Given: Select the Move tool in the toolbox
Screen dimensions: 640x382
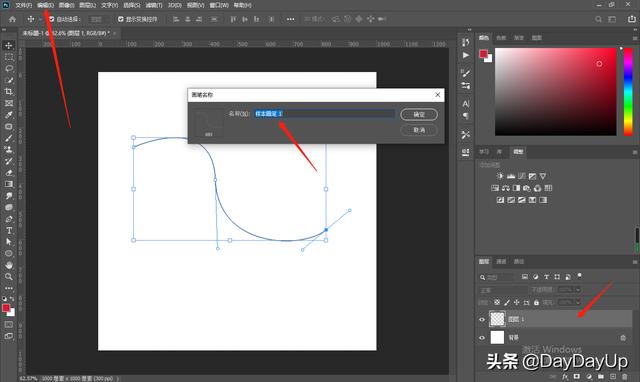Looking at the screenshot, I should 9,46.
